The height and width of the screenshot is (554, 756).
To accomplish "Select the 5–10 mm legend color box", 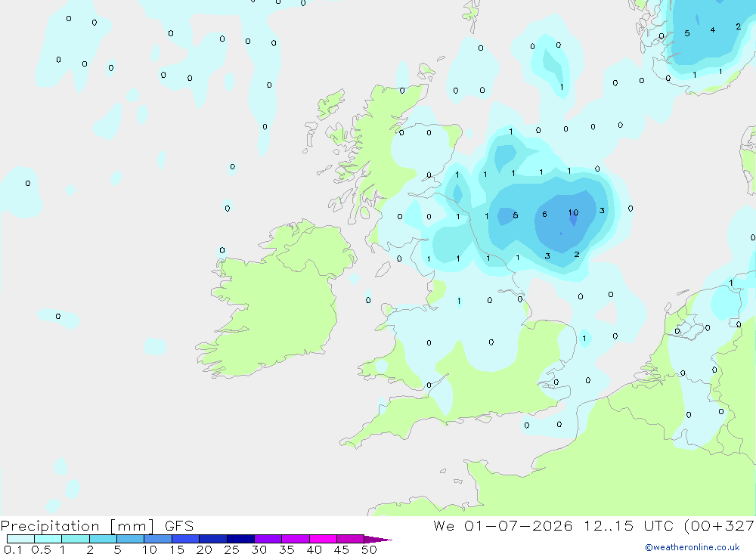I will 131,539.
